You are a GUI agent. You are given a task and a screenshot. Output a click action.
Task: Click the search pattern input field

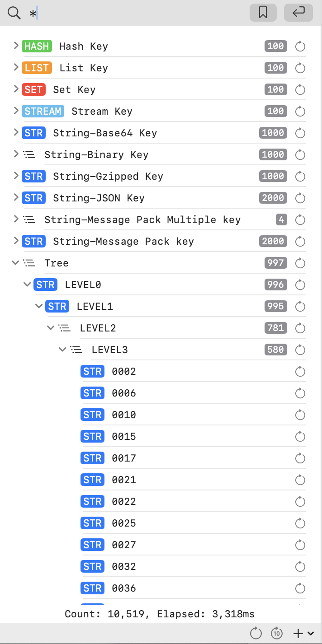tap(136, 13)
